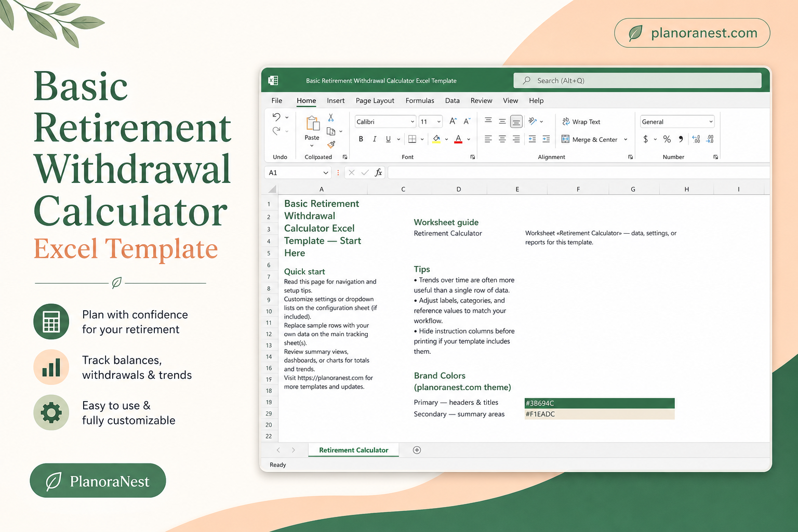This screenshot has height=532, width=798.
Task: Click the beige #F1EADC color cell
Action: [600, 414]
